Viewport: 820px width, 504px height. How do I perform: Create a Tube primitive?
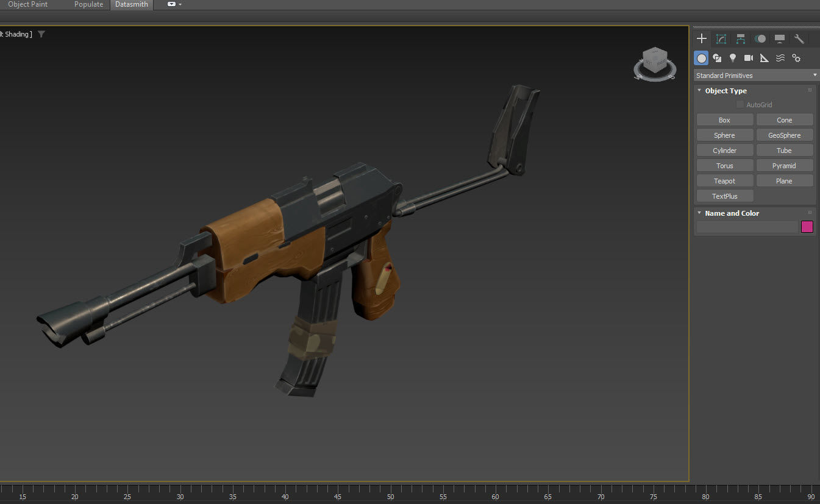(785, 151)
